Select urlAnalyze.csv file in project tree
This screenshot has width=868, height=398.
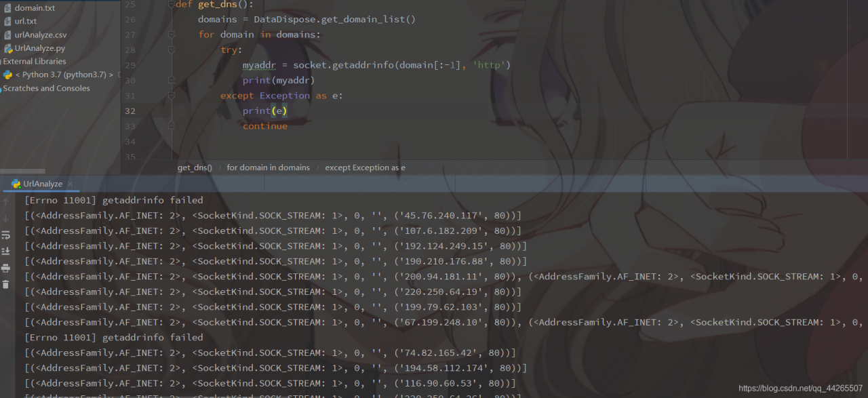click(x=41, y=35)
